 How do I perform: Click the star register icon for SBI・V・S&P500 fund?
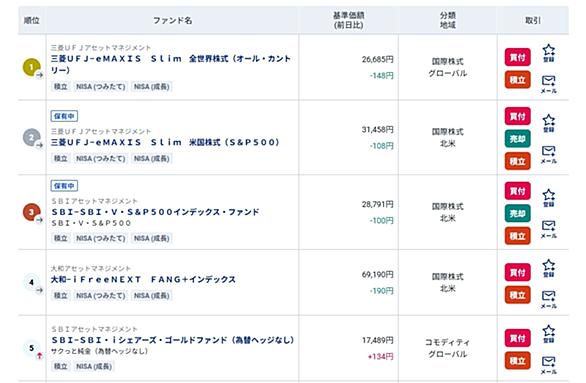pos(548,198)
